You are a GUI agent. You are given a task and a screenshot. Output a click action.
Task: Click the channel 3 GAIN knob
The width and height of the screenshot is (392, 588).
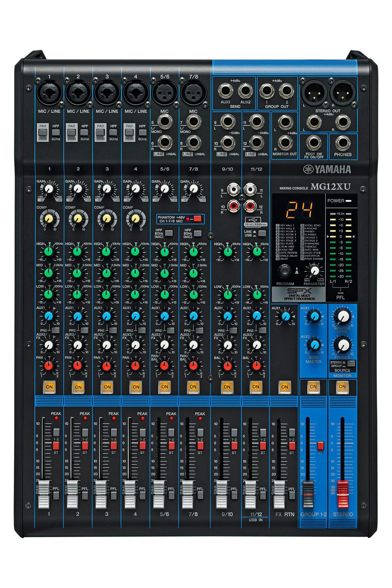coord(107,189)
